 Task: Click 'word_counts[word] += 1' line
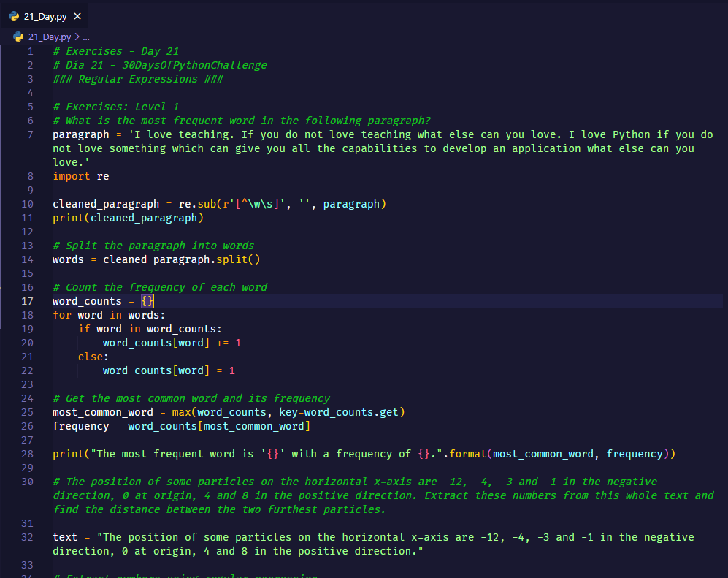pos(172,343)
